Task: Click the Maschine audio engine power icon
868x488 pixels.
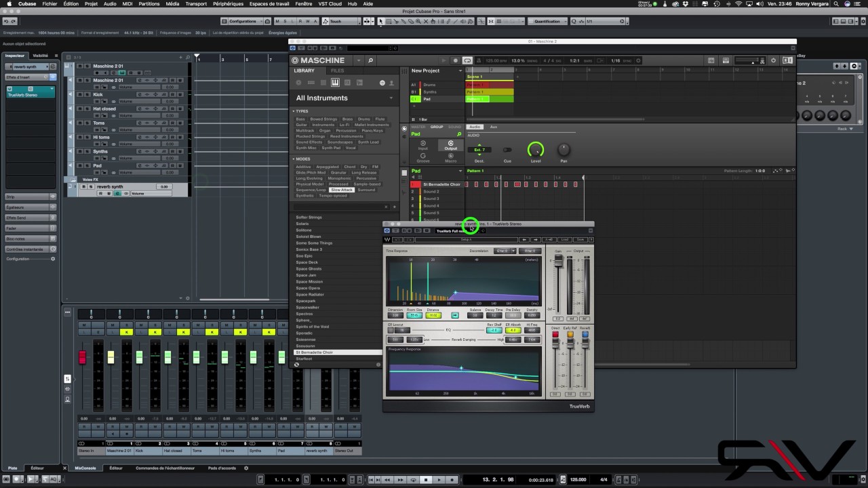Action: pos(774,61)
